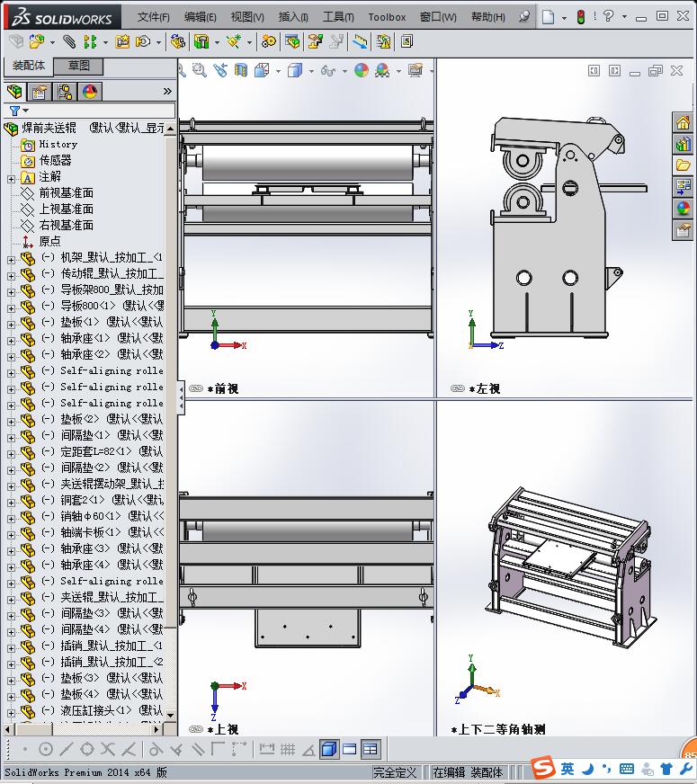This screenshot has width=697, height=784.
Task: Click the Move Component icon
Action: tap(144, 41)
